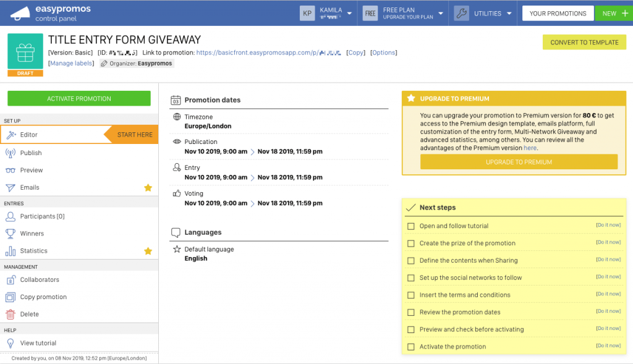The height and width of the screenshot is (364, 633).
Task: Click the Timezone globe icon
Action: coord(177,117)
